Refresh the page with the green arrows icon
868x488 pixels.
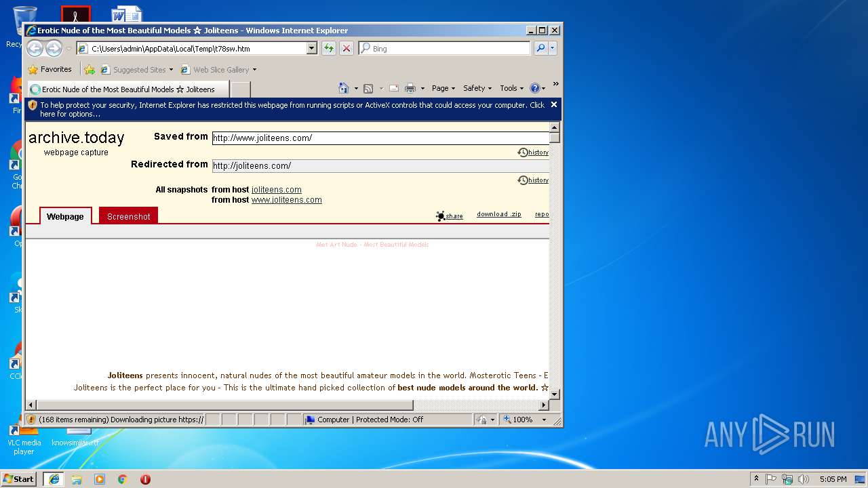click(x=329, y=48)
